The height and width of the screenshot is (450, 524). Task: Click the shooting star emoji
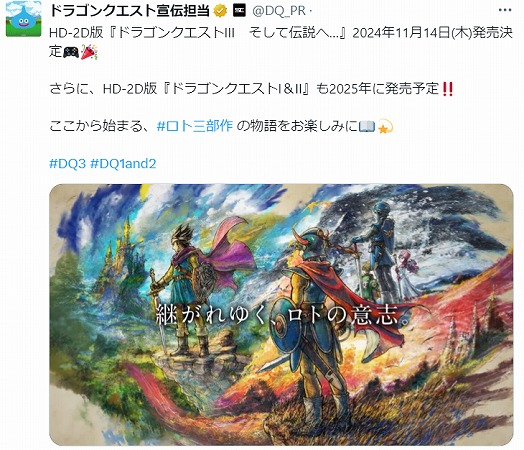click(385, 127)
